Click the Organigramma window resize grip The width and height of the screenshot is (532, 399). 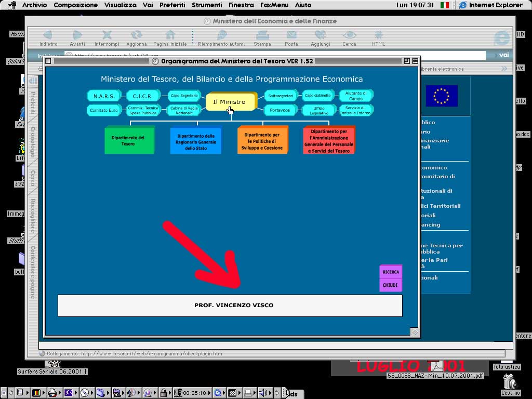[415, 332]
